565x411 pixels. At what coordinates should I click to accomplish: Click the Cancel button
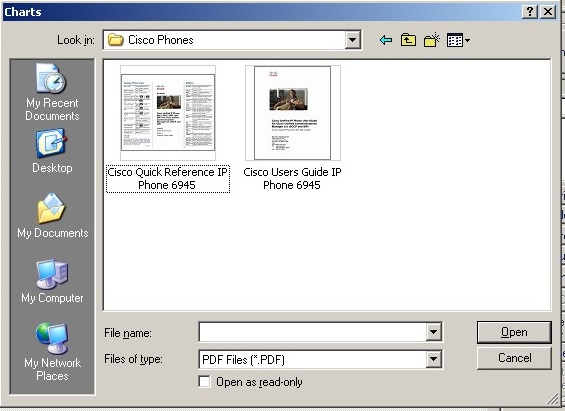pos(514,358)
